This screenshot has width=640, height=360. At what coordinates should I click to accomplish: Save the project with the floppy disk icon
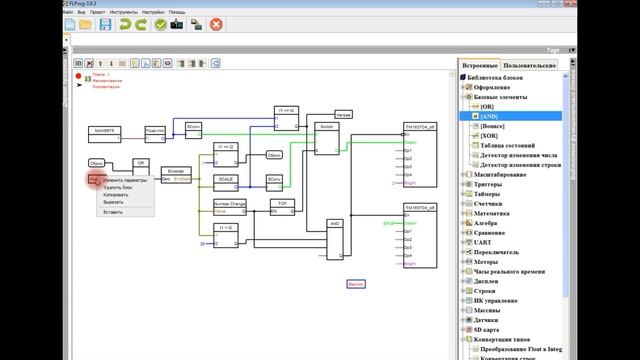[105, 24]
